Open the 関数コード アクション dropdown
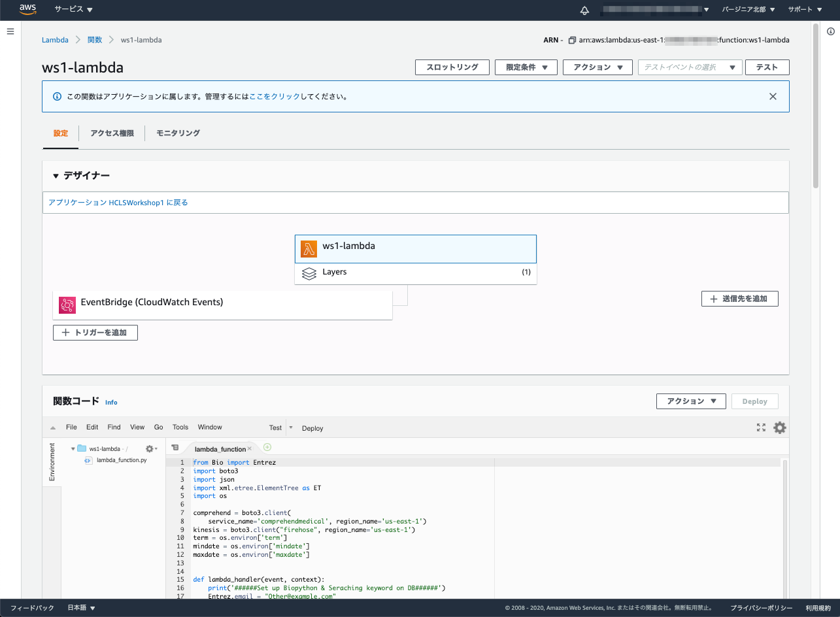Image resolution: width=840 pixels, height=617 pixels. [x=691, y=401]
